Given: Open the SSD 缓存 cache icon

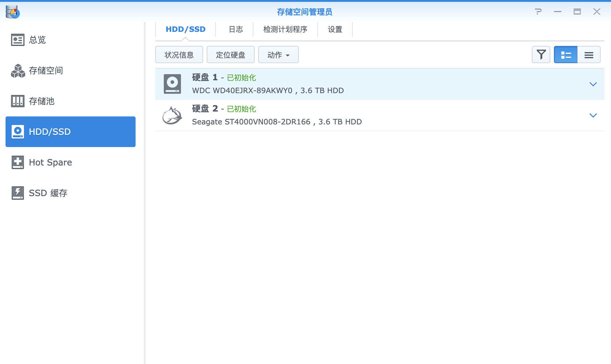Looking at the screenshot, I should tap(18, 193).
